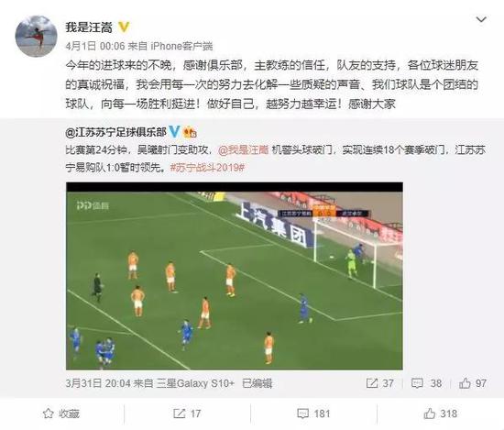Click the comment icon showing 38
The width and height of the screenshot is (504, 430).
coord(417,383)
